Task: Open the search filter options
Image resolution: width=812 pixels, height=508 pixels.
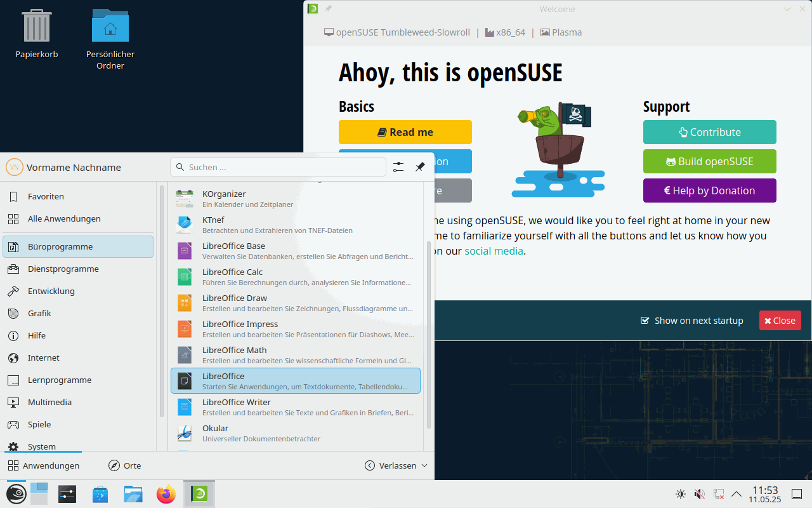Action: coord(398,166)
